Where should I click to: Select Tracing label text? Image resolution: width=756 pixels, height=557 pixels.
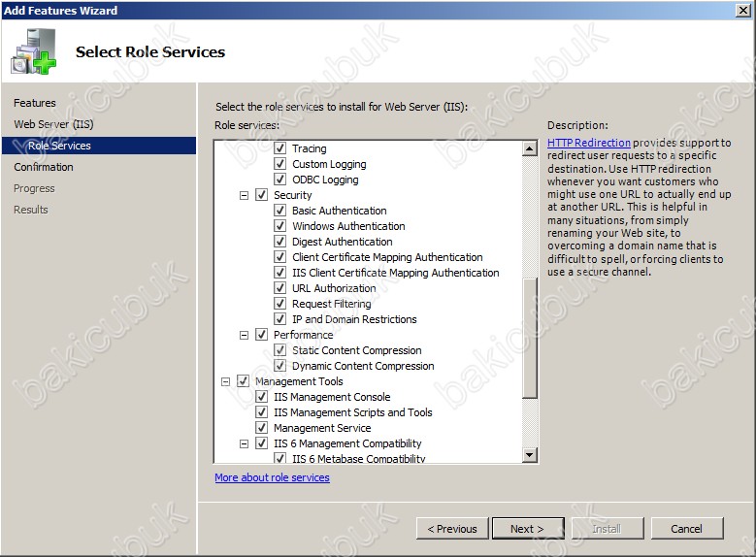click(309, 148)
